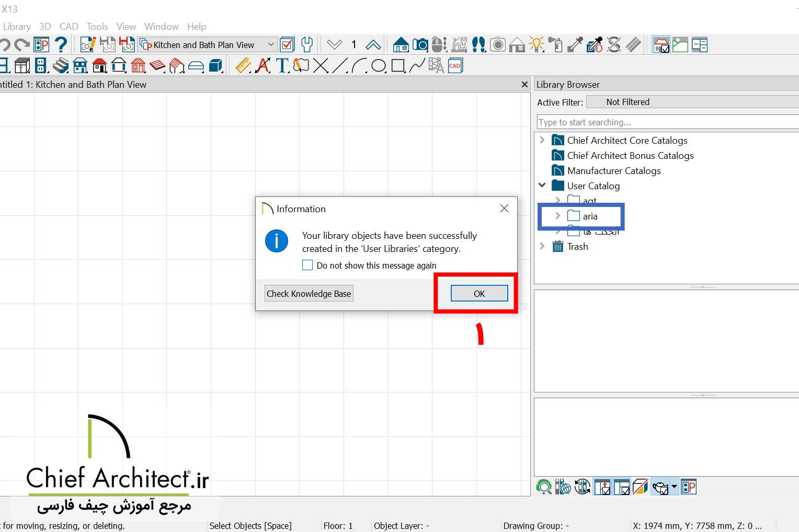Open the Not Filtered active filter control

click(627, 101)
